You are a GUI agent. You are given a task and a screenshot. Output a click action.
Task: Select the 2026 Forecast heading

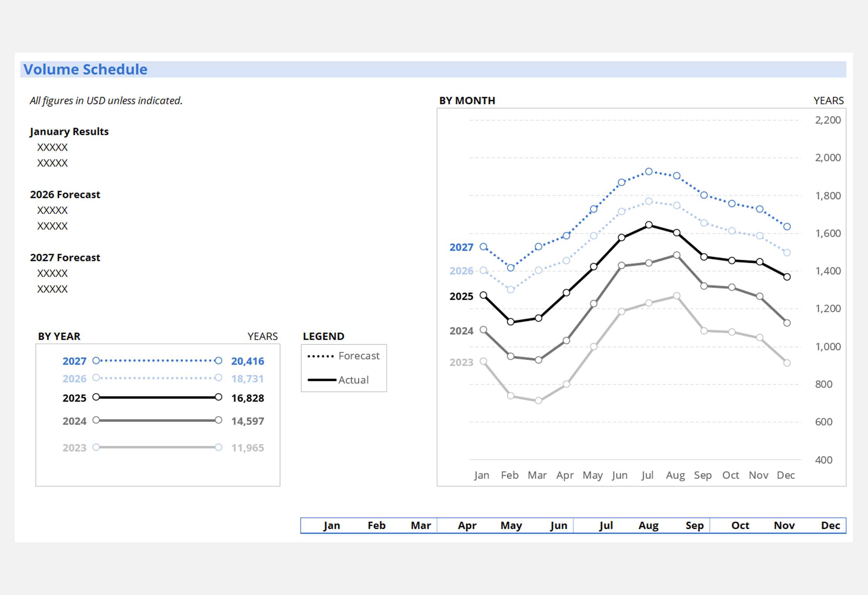[65, 194]
